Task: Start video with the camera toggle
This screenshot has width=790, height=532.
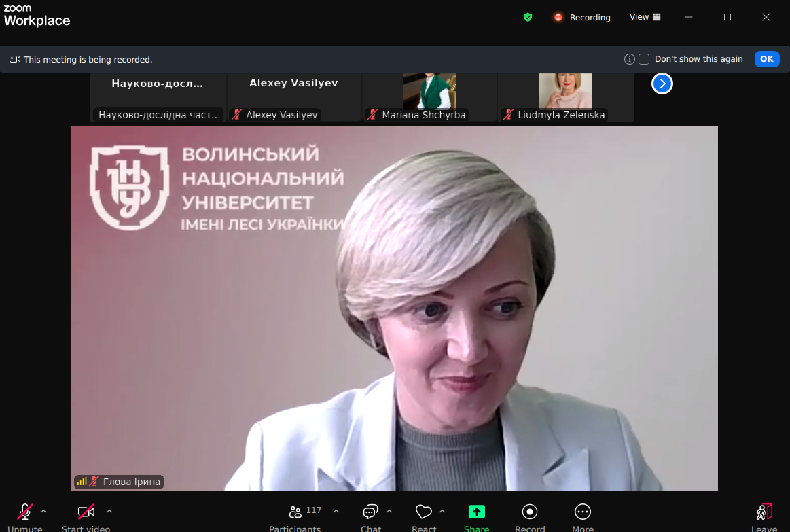Action: (86, 512)
